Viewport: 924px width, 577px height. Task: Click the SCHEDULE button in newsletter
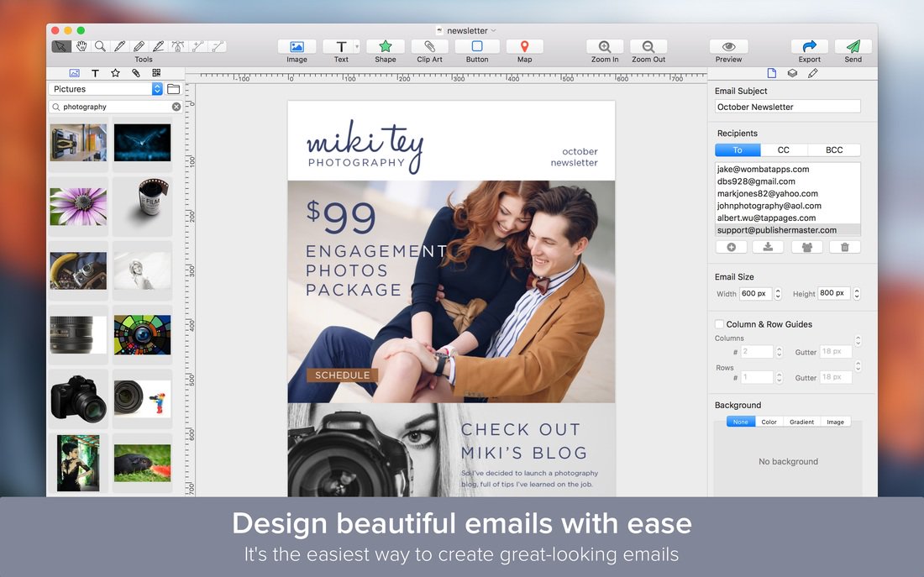click(x=342, y=375)
